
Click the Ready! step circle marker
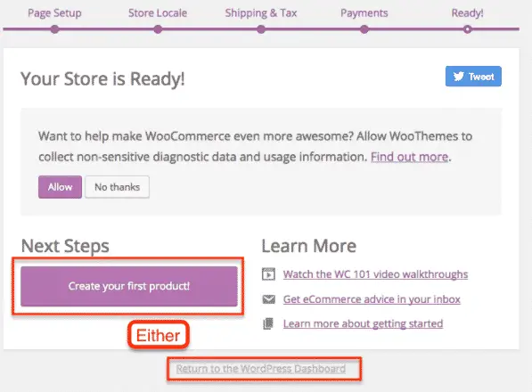pyautogui.click(x=467, y=29)
